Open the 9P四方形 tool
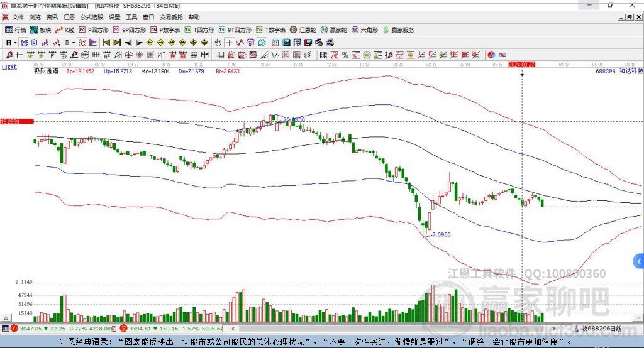The height and width of the screenshot is (348, 644). 130,30
